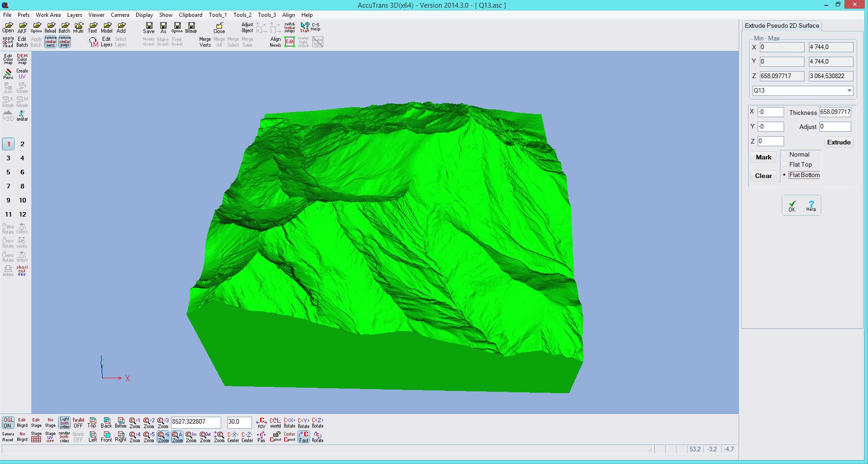
Task: Open the Edit Layers tool
Action: [x=106, y=42]
